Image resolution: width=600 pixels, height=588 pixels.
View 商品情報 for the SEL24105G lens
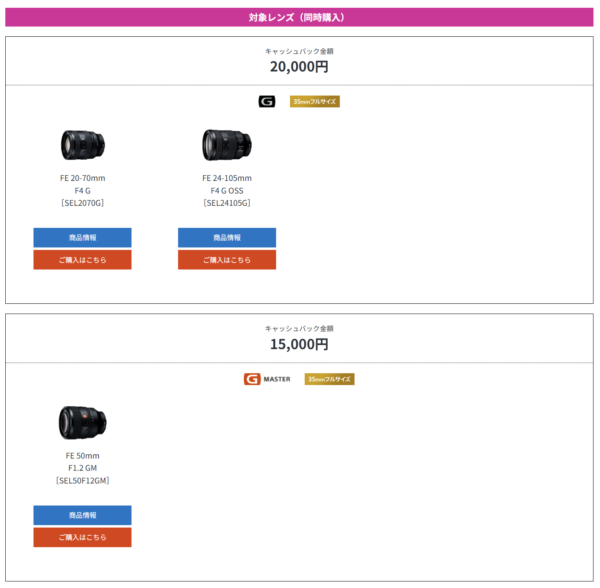pos(227,238)
